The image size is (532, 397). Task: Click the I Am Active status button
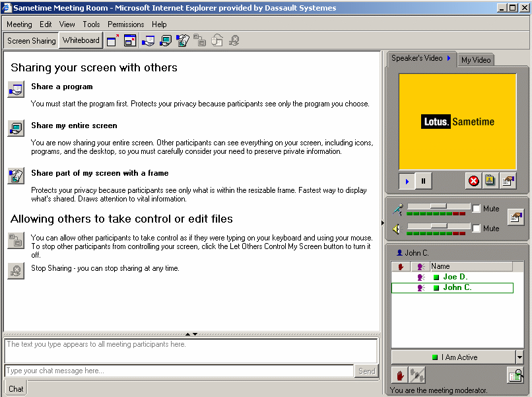tap(454, 357)
